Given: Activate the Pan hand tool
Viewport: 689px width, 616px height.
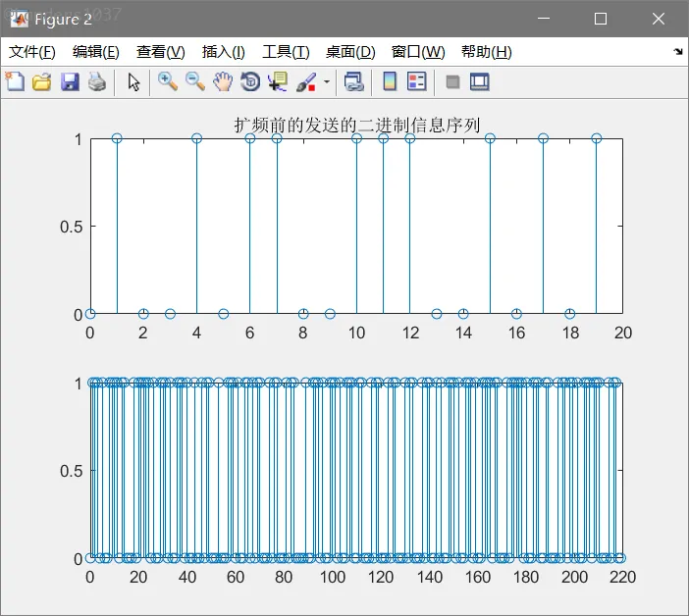Looking at the screenshot, I should coord(223,82).
